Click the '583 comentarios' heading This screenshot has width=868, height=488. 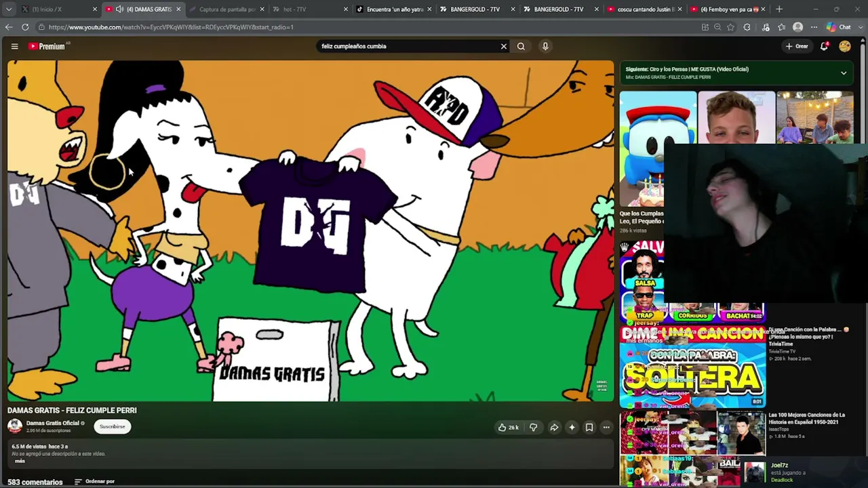tap(35, 482)
